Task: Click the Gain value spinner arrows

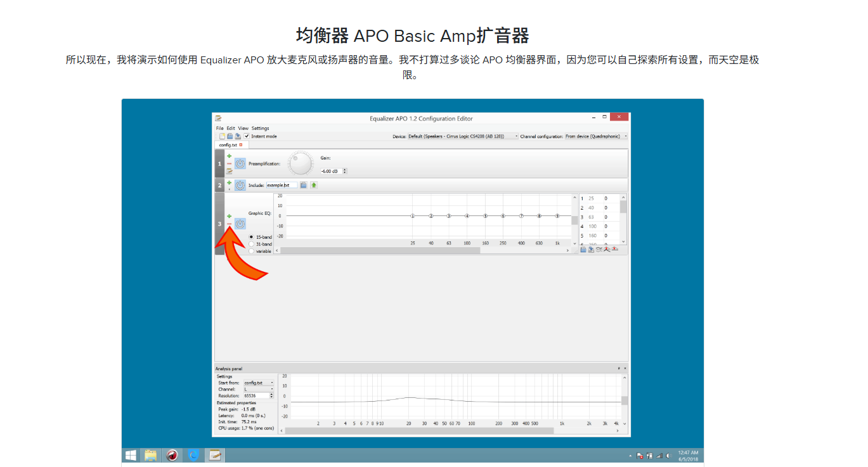Action: pyautogui.click(x=345, y=171)
